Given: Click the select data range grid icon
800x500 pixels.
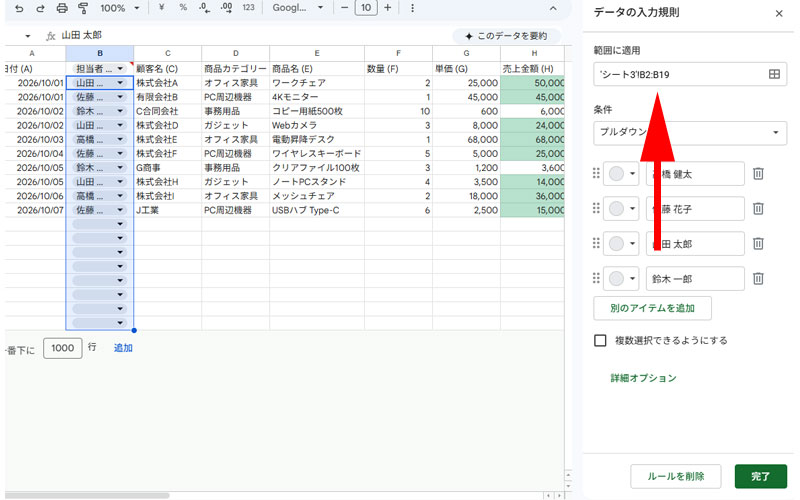Looking at the screenshot, I should 774,74.
